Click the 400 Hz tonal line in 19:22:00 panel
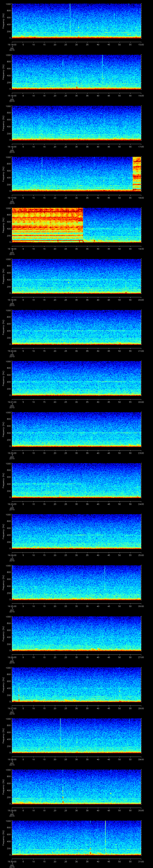Viewport: 153px width, 868px height. click(x=76, y=433)
